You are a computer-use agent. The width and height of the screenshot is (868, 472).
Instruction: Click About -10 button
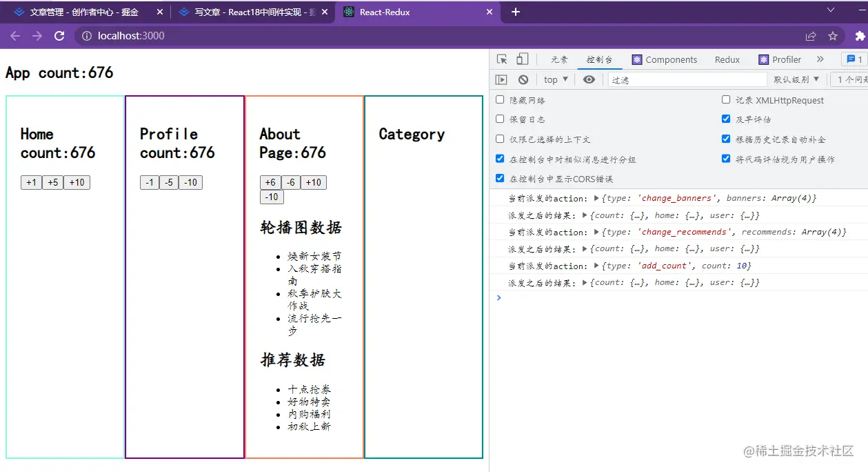pyautogui.click(x=272, y=197)
